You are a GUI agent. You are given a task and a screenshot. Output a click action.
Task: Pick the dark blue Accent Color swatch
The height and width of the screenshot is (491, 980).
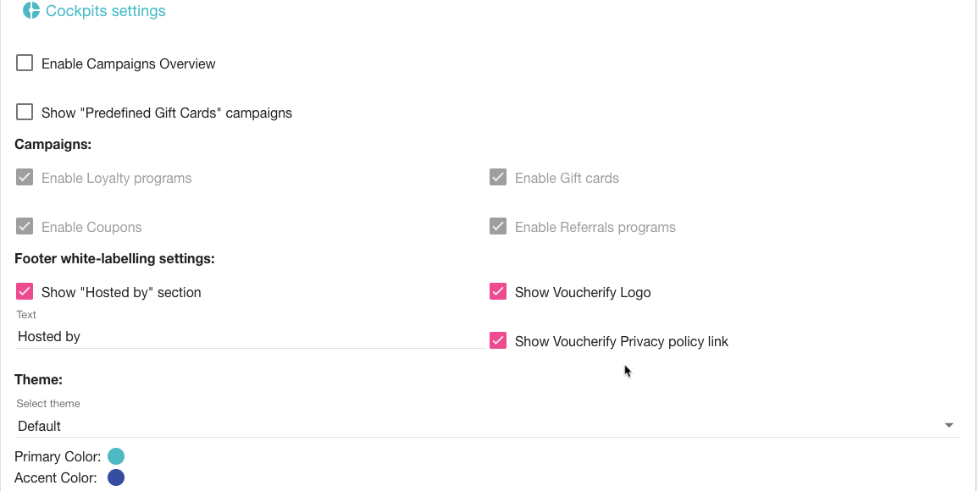point(116,477)
